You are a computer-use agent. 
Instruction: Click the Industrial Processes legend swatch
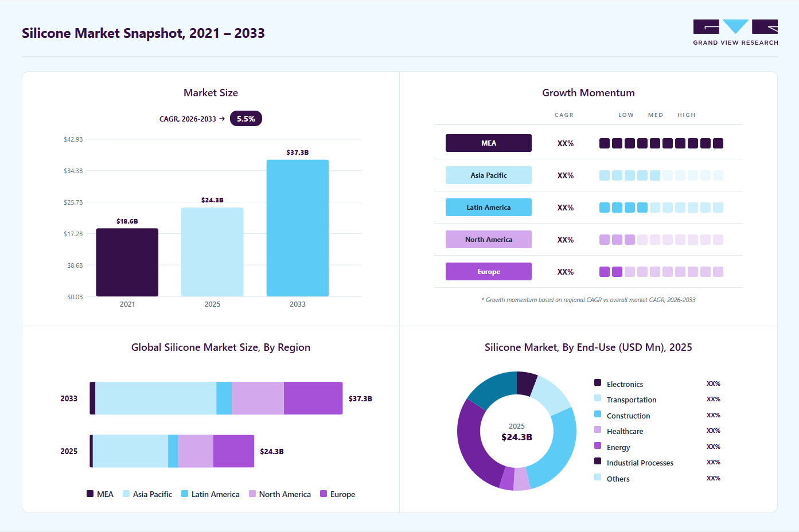pos(598,461)
